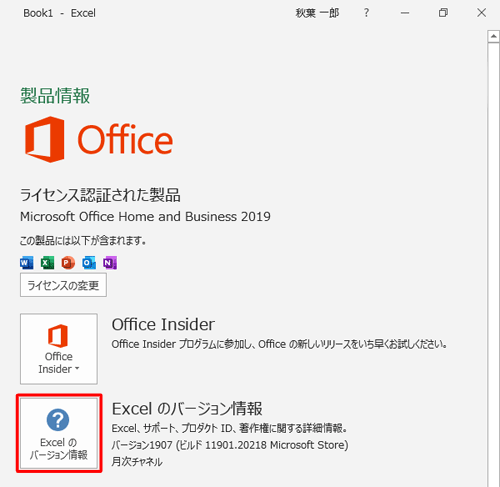Viewport: 500px width, 487px height.
Task: Click この製品には以下が含まれます text
Action: pos(83,240)
